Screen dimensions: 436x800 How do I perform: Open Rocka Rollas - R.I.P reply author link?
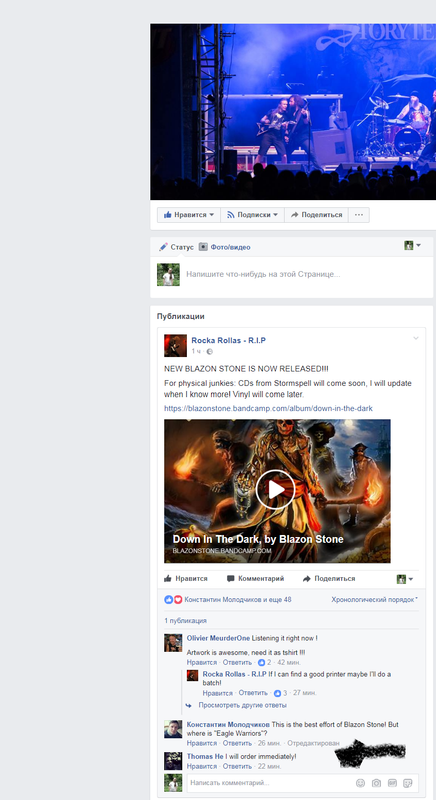click(x=234, y=674)
